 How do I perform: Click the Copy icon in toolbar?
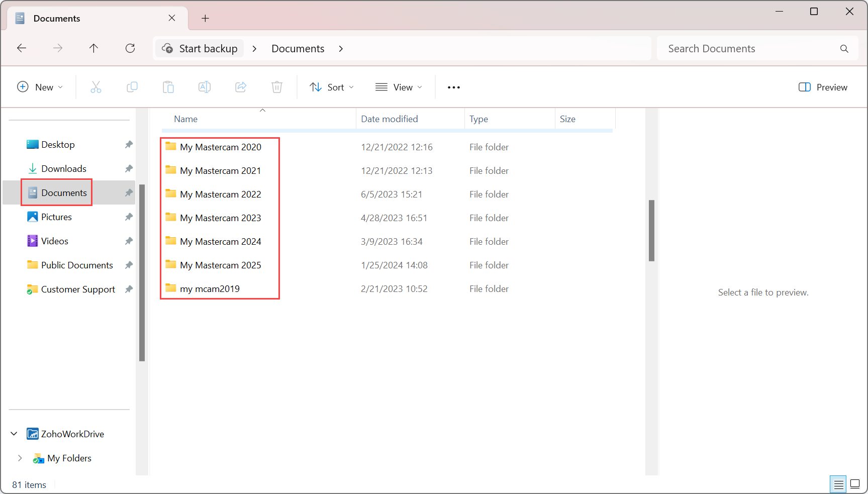point(132,87)
